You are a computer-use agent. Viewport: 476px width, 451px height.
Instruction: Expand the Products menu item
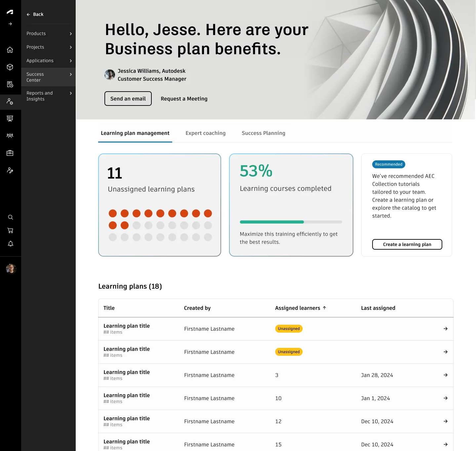[x=49, y=33]
